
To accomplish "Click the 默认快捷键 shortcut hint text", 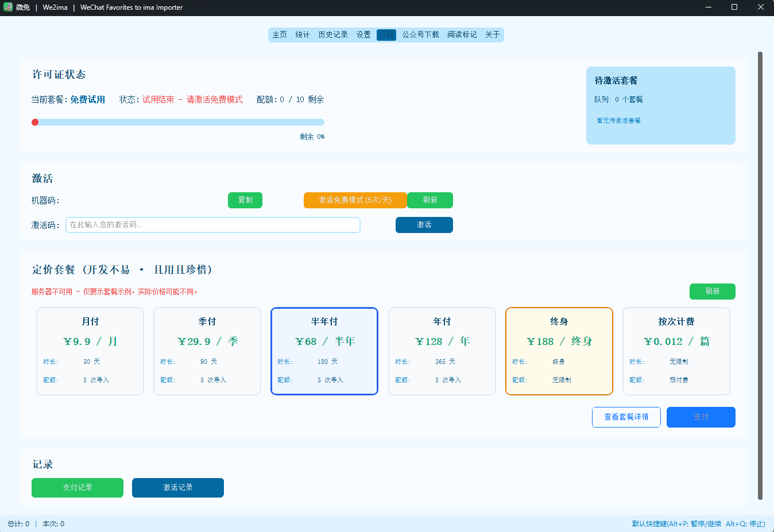I will click(699, 524).
